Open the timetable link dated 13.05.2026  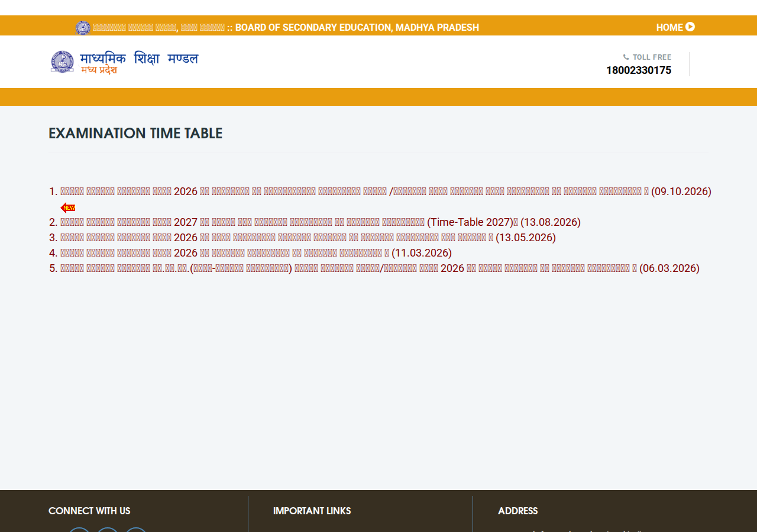[308, 238]
